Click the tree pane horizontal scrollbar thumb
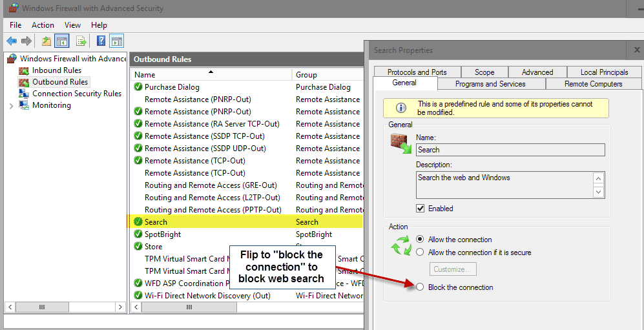644x330 pixels. [x=42, y=307]
